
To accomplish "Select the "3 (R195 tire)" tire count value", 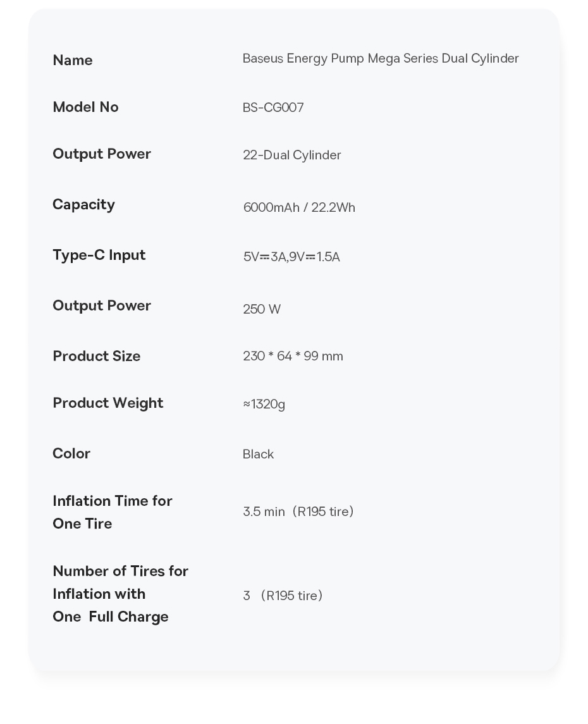I will point(283,596).
